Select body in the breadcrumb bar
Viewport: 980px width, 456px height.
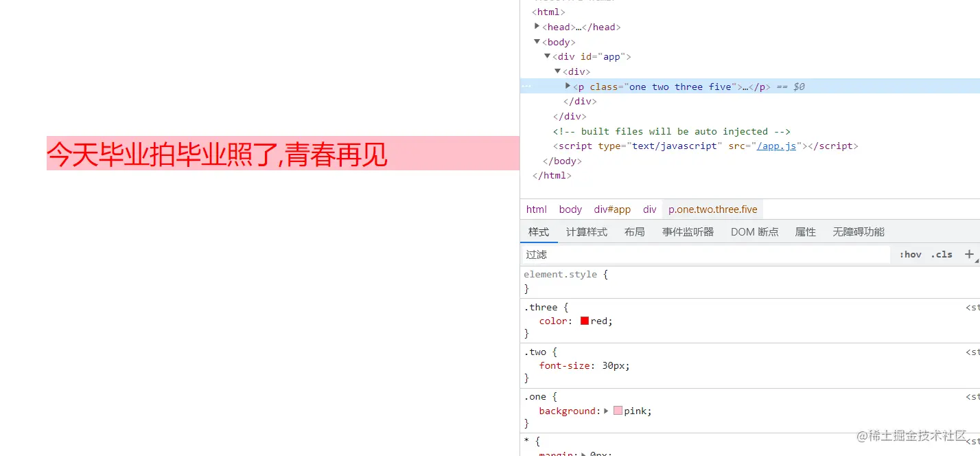[570, 209]
